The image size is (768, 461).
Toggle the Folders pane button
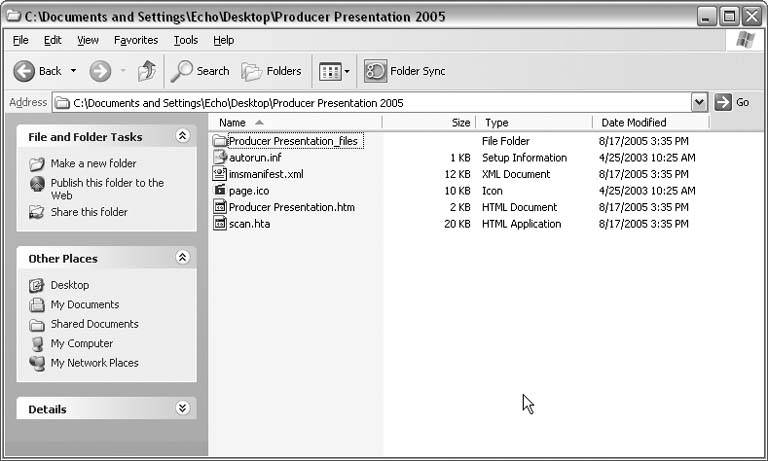(x=271, y=71)
